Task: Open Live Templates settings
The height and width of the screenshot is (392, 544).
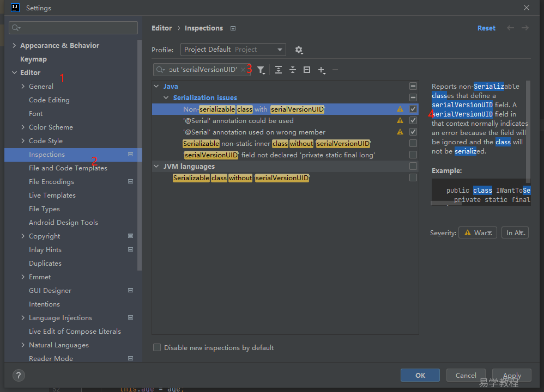Action: [52, 195]
